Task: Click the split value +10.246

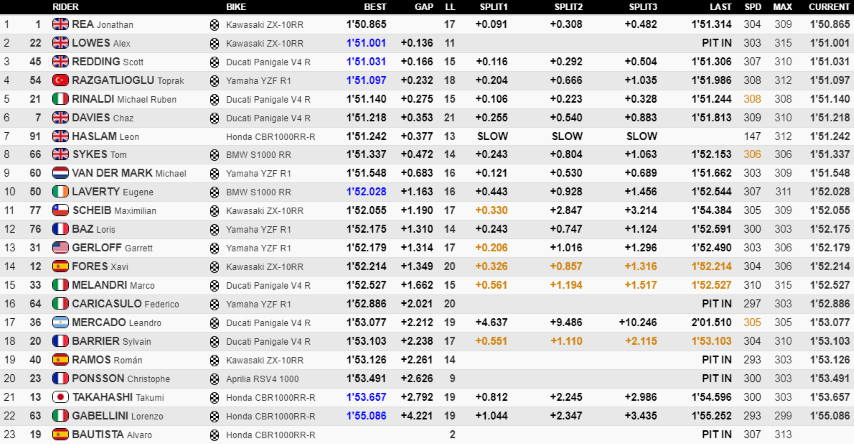Action: pyautogui.click(x=638, y=322)
